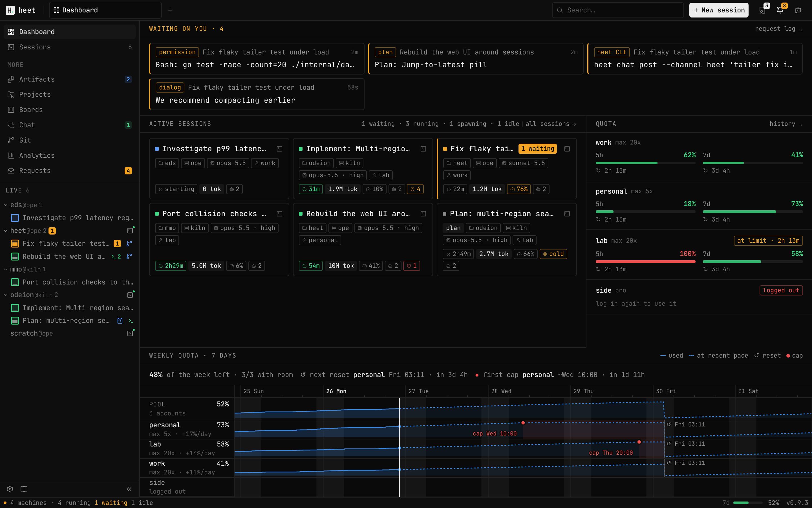Image resolution: width=812 pixels, height=508 pixels.
Task: Collapse the heet@ope group
Action: pos(5,231)
